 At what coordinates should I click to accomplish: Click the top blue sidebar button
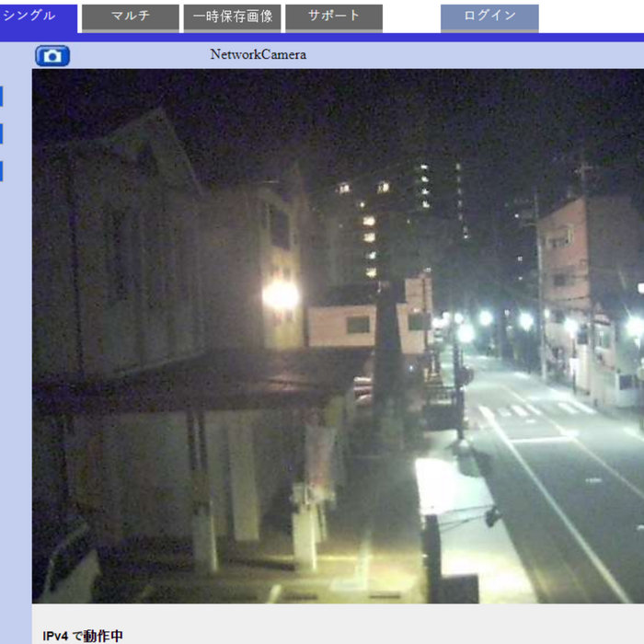click(x=1, y=97)
